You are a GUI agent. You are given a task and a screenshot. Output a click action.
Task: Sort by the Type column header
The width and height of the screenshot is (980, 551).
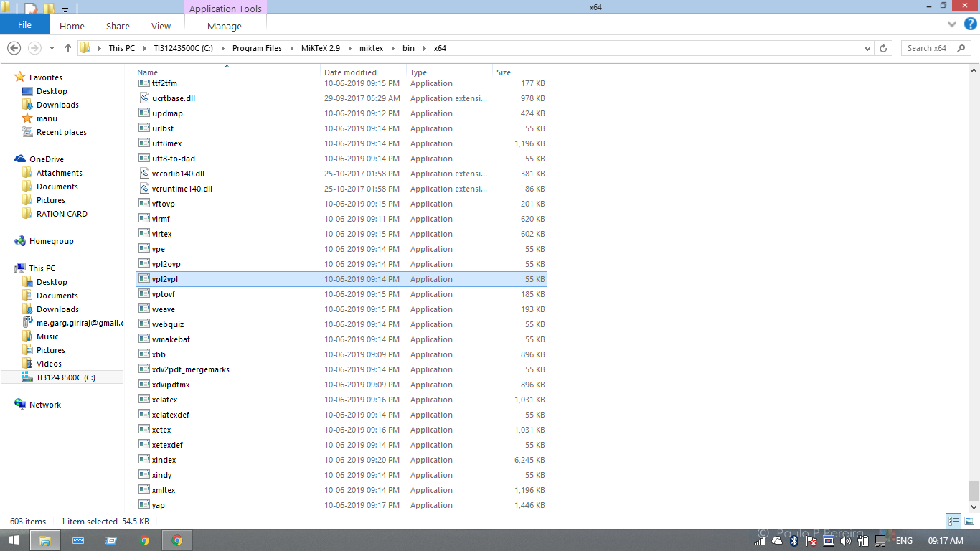pos(449,72)
